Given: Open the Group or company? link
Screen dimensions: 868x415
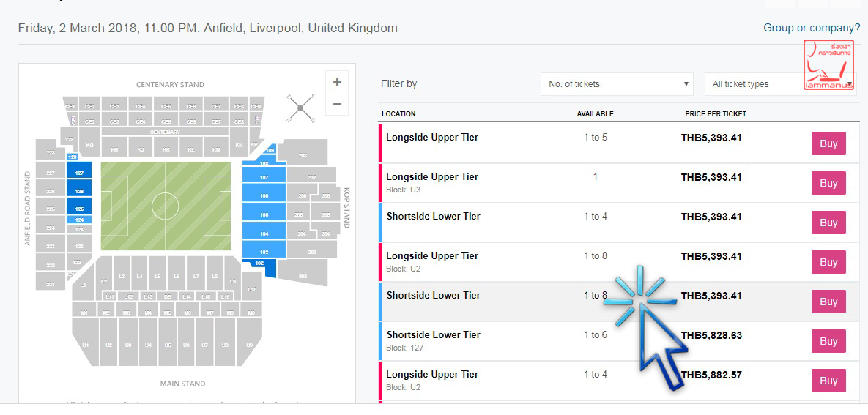Looking at the screenshot, I should pos(812,28).
